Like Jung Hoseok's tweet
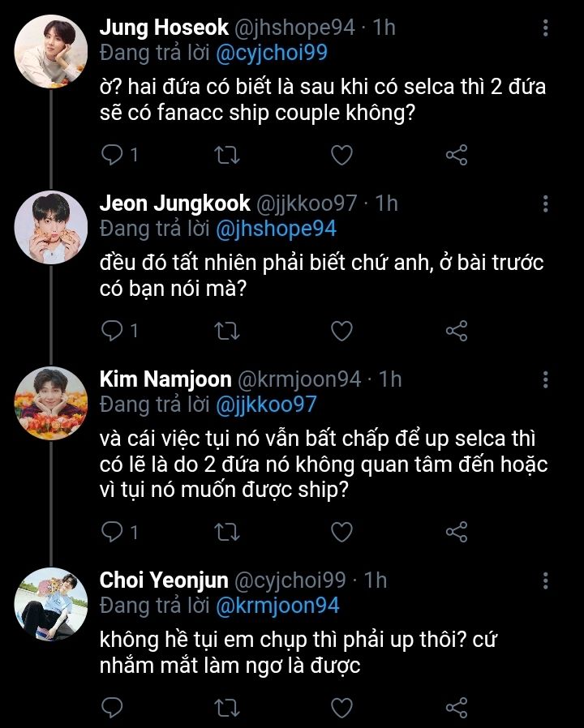This screenshot has width=584, height=728. pos(342,154)
